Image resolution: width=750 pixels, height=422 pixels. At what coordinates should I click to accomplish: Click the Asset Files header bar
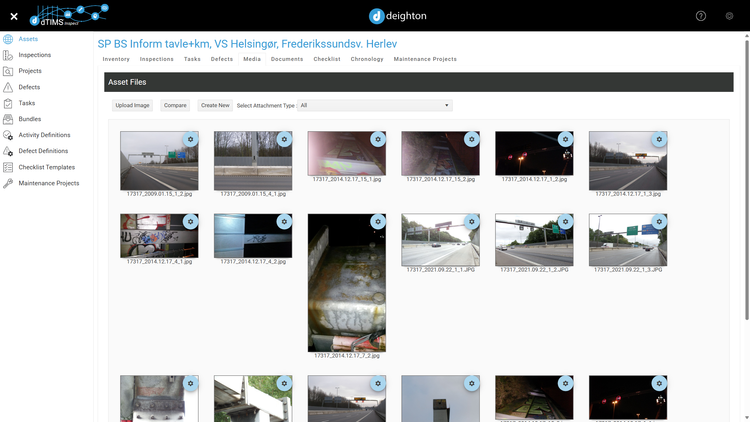419,82
